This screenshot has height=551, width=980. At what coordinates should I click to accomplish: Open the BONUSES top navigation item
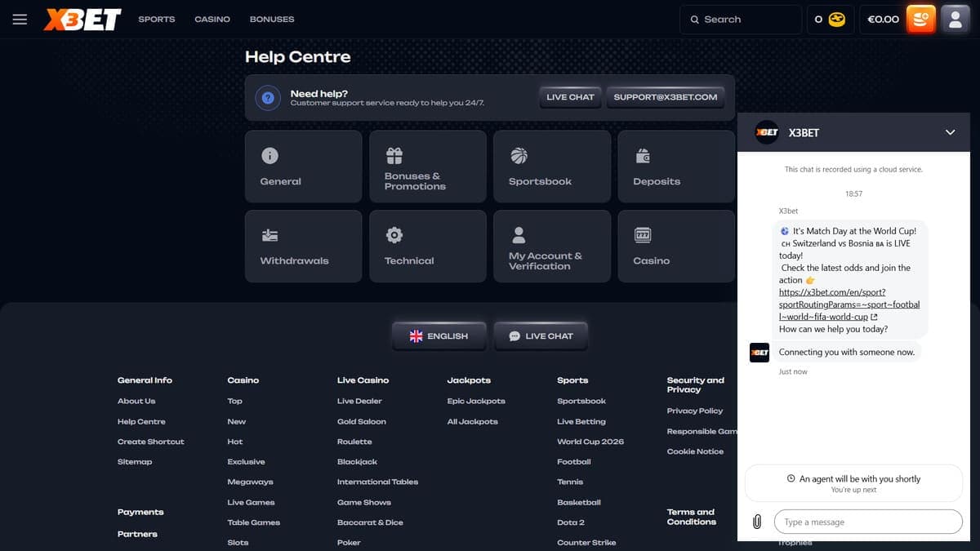pyautogui.click(x=272, y=19)
